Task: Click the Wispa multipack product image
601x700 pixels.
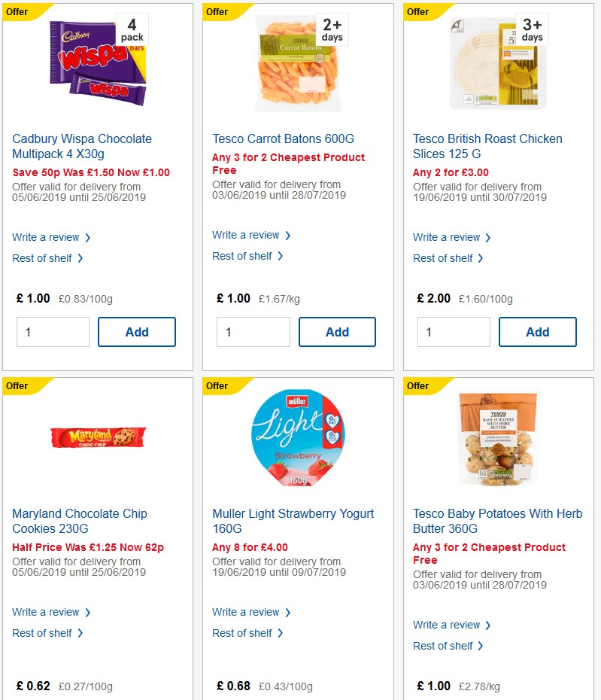Action: point(96,62)
